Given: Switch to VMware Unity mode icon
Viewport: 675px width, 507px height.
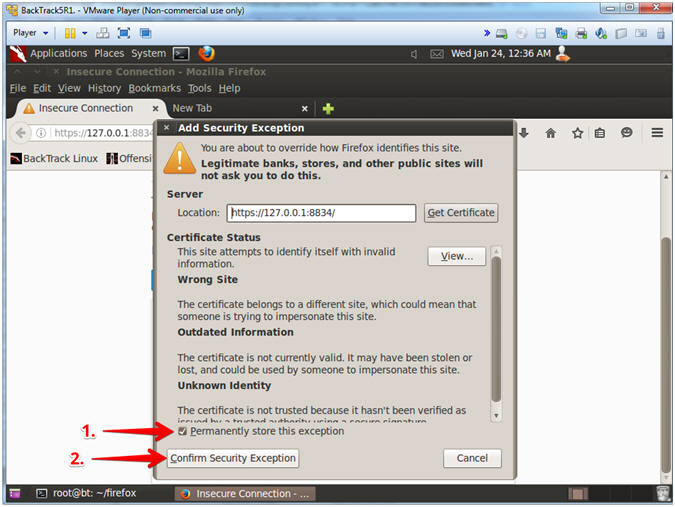Looking at the screenshot, I should (x=146, y=33).
